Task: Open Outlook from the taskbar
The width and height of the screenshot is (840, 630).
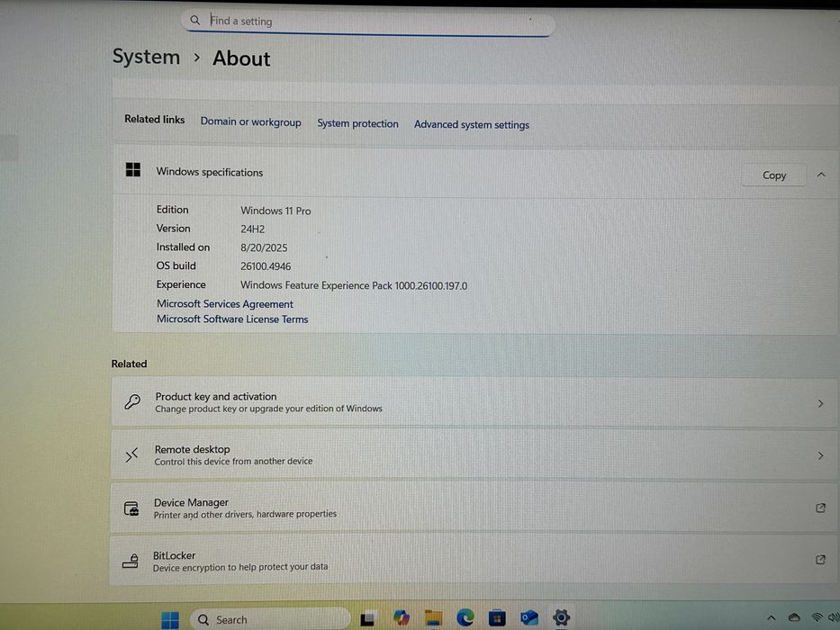Action: [x=528, y=617]
